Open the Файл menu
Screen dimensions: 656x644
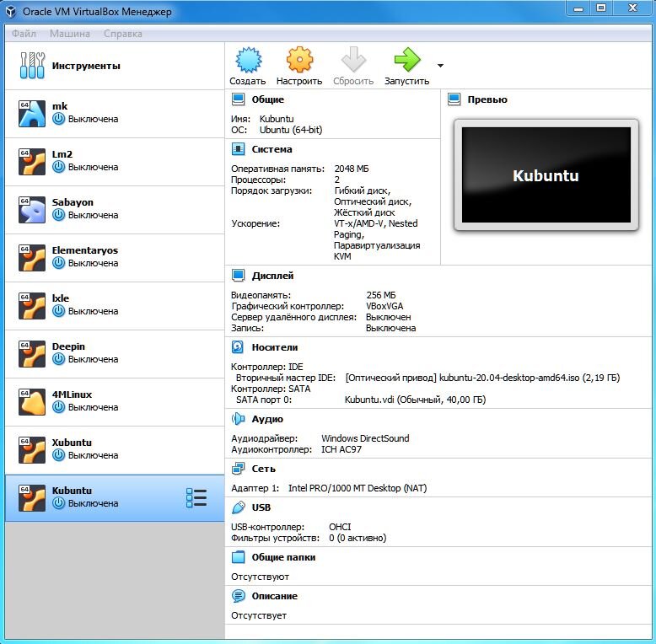[24, 34]
